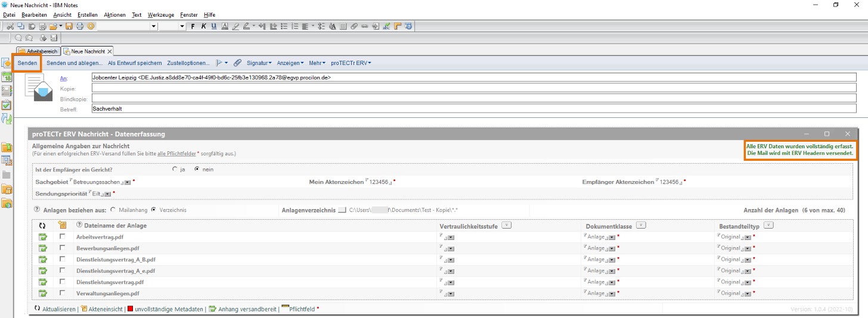Click the Akteneinsicht icon in table header
The width and height of the screenshot is (868, 318).
point(63,225)
